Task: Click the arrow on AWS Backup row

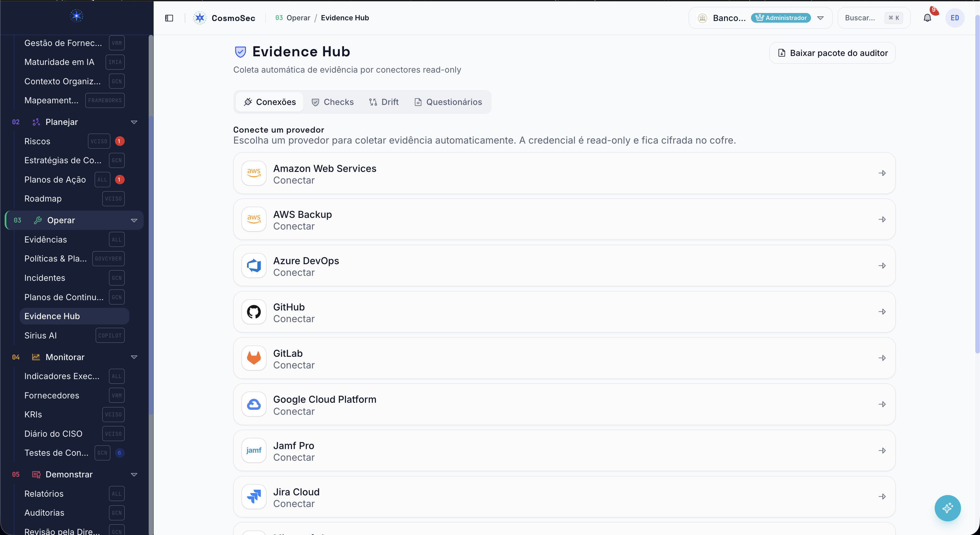Action: pyautogui.click(x=882, y=220)
